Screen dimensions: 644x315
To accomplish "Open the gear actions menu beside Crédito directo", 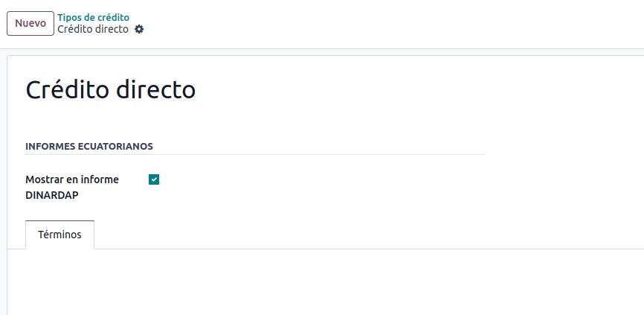I will click(139, 29).
